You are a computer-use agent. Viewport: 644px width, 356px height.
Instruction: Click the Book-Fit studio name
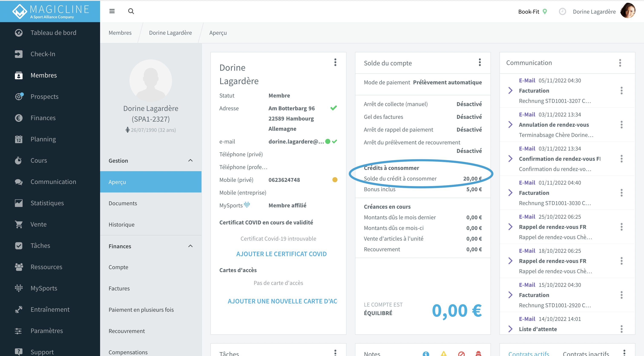(x=529, y=11)
